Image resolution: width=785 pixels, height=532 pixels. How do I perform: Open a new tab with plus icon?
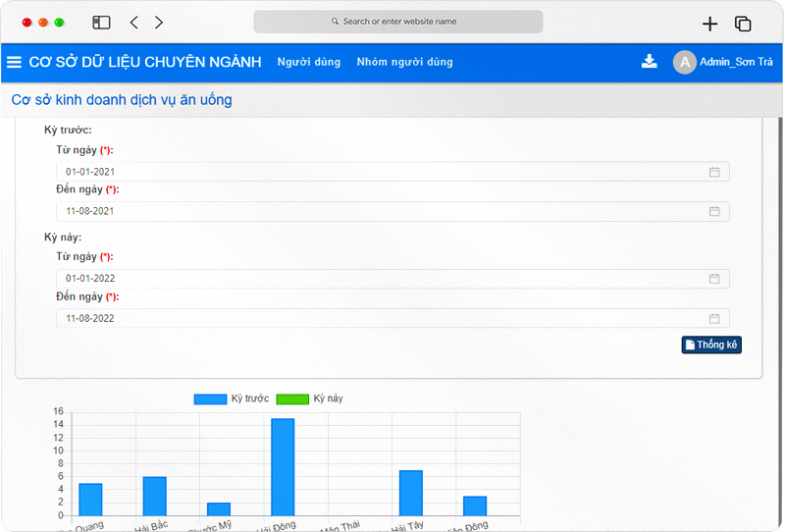coord(709,24)
